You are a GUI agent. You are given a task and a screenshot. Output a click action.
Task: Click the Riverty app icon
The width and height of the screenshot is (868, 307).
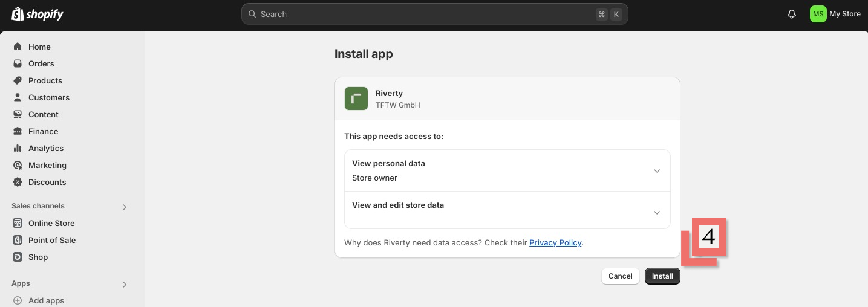click(356, 99)
